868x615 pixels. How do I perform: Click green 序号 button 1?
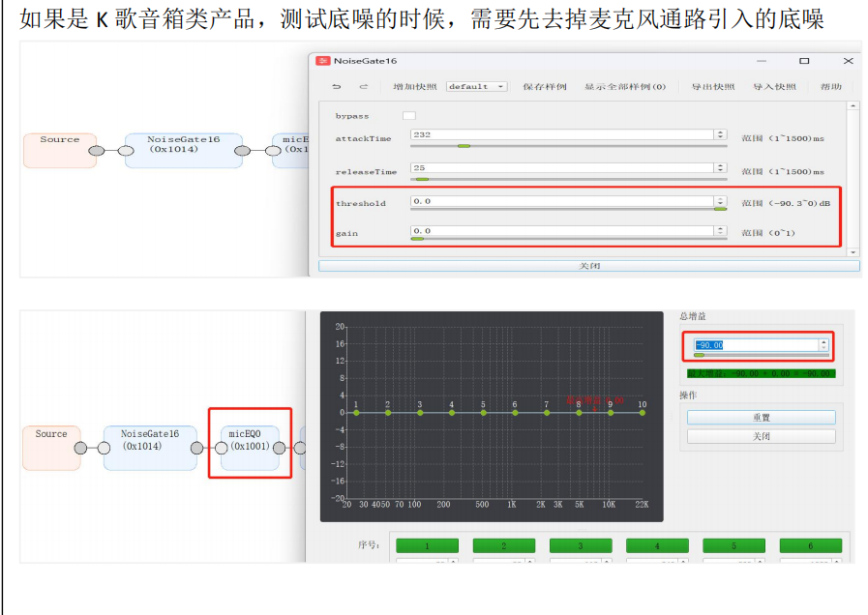coord(428,546)
